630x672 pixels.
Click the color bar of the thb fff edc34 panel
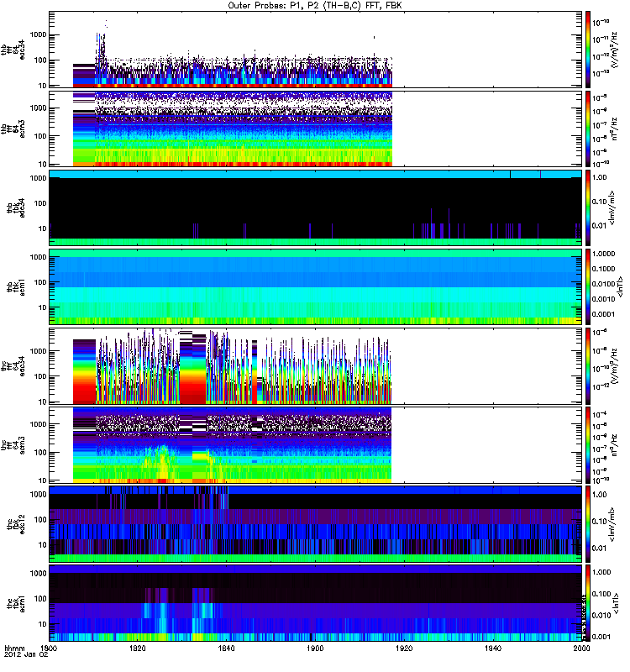[x=588, y=50]
